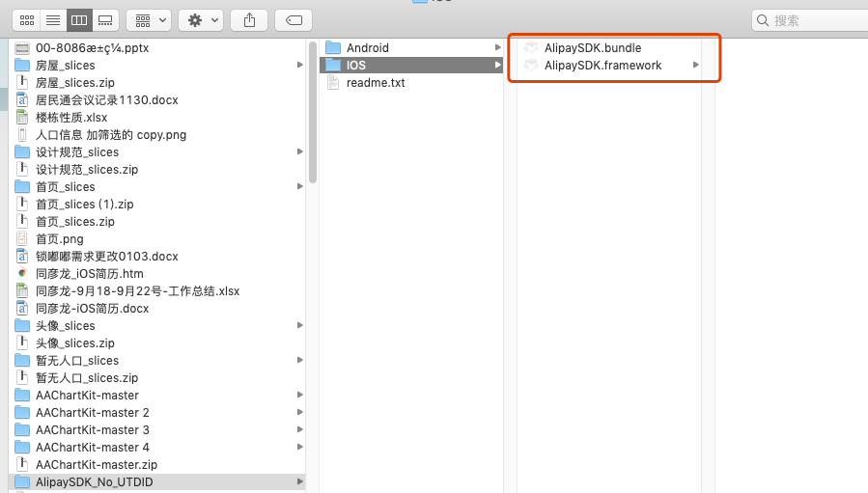Image resolution: width=868 pixels, height=493 pixels.
Task: Select 00-8086 pptx file
Action: point(157,48)
